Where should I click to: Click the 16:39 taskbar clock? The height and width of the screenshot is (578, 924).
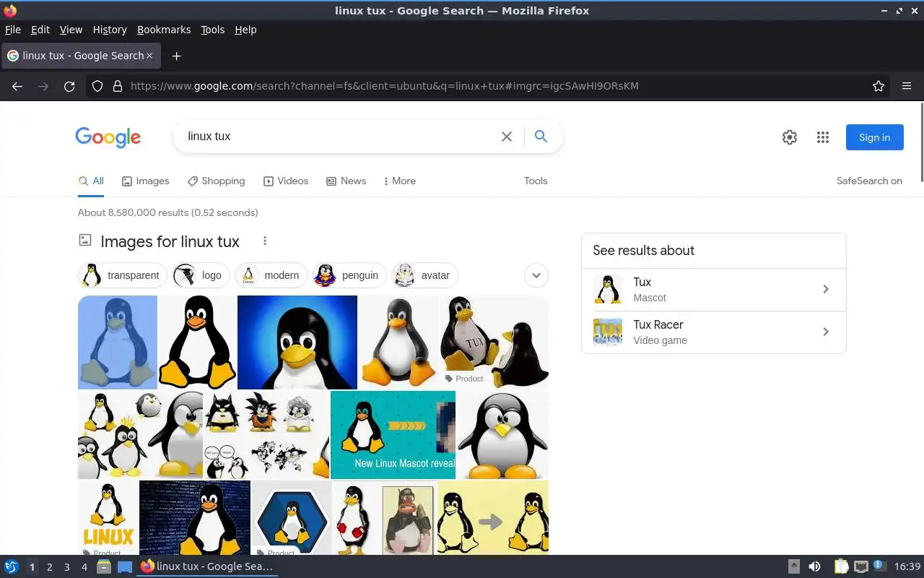coord(907,566)
